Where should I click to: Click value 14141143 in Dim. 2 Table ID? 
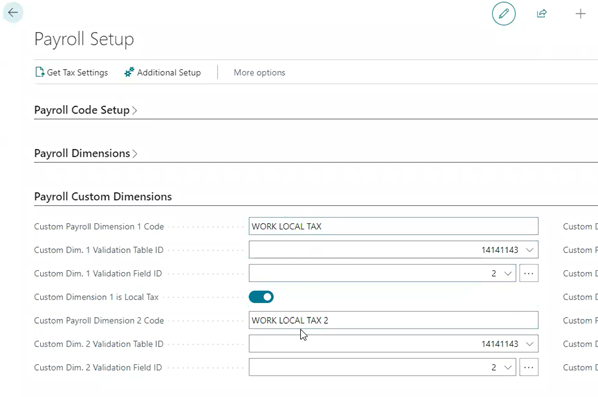point(500,344)
